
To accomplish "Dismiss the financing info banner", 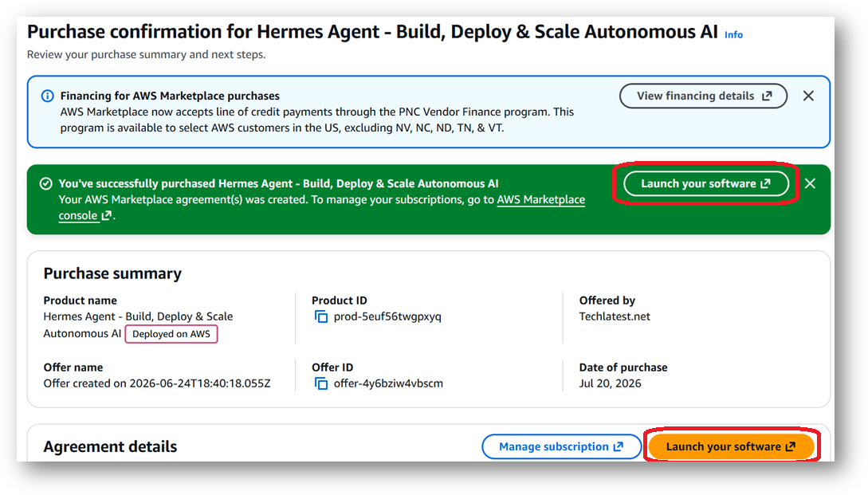I will [808, 96].
